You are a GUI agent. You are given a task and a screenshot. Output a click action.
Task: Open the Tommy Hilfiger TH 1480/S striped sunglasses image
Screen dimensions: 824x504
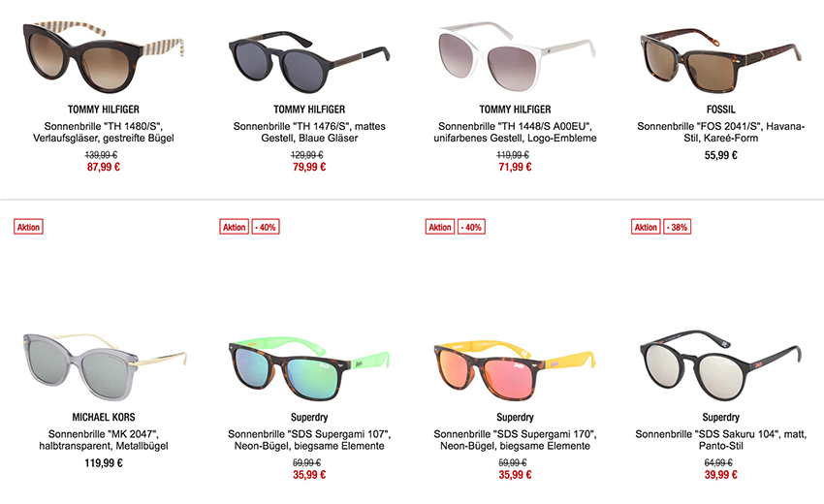click(104, 57)
